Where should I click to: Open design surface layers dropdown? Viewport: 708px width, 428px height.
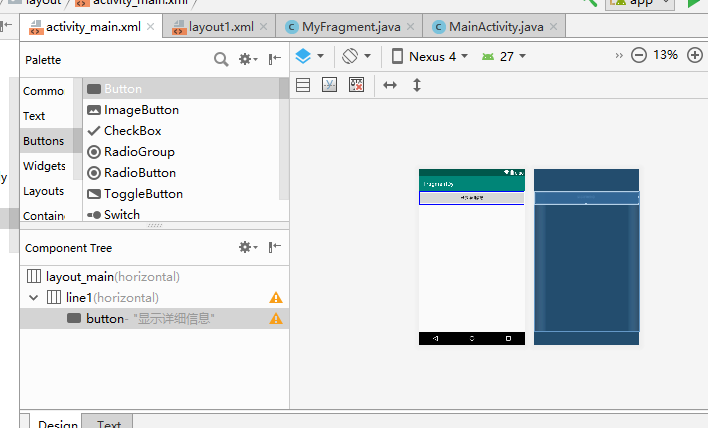[309, 56]
